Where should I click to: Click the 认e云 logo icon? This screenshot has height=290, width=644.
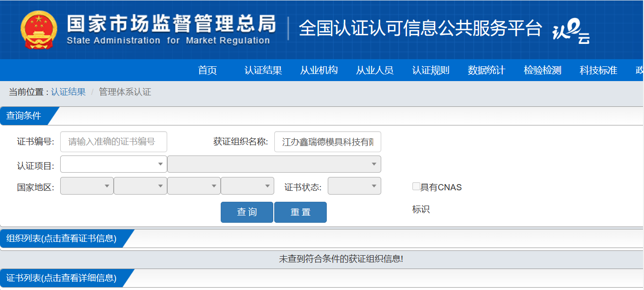571,32
